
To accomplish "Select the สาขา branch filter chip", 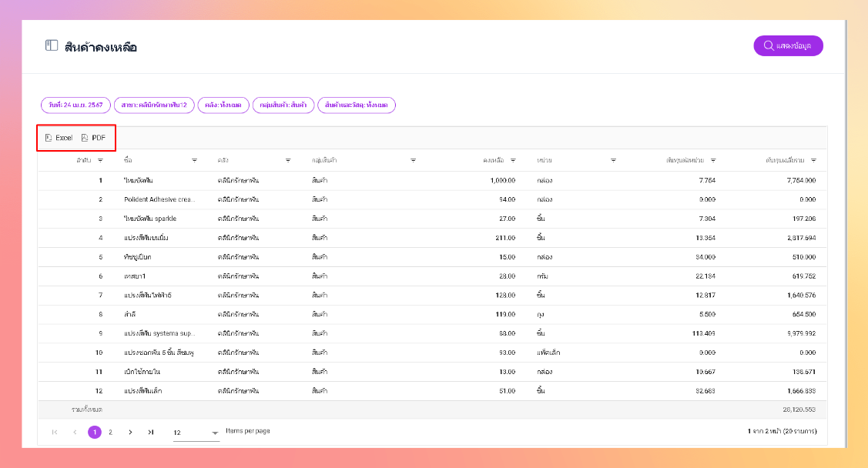I will click(154, 105).
